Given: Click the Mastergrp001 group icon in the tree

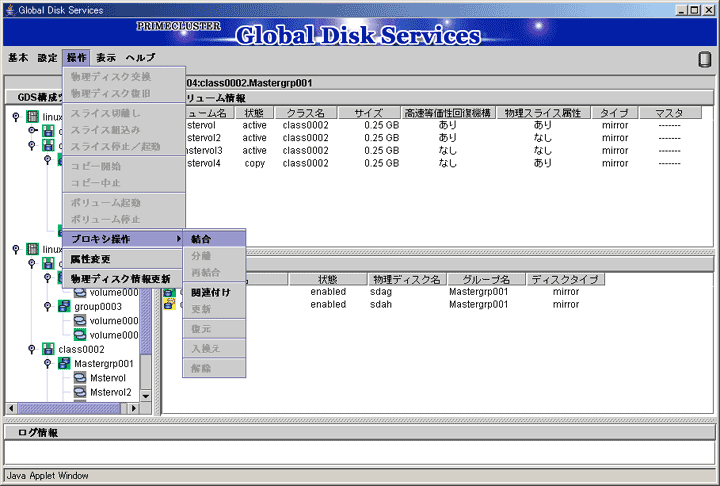Looking at the screenshot, I should (64, 363).
